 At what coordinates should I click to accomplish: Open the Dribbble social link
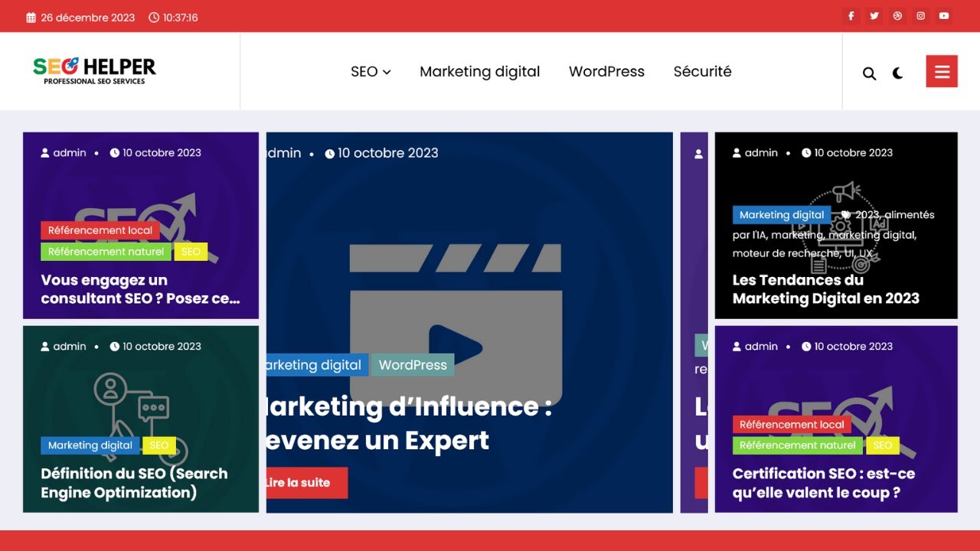tap(897, 16)
